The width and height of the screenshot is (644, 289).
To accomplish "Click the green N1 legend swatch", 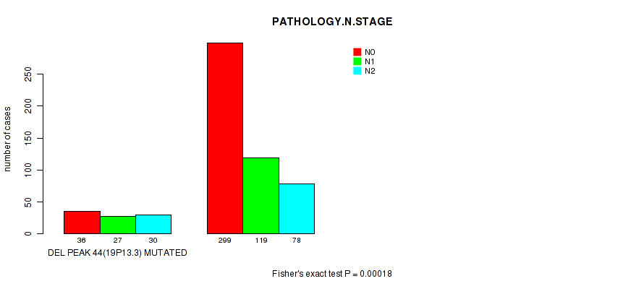I will tap(357, 61).
